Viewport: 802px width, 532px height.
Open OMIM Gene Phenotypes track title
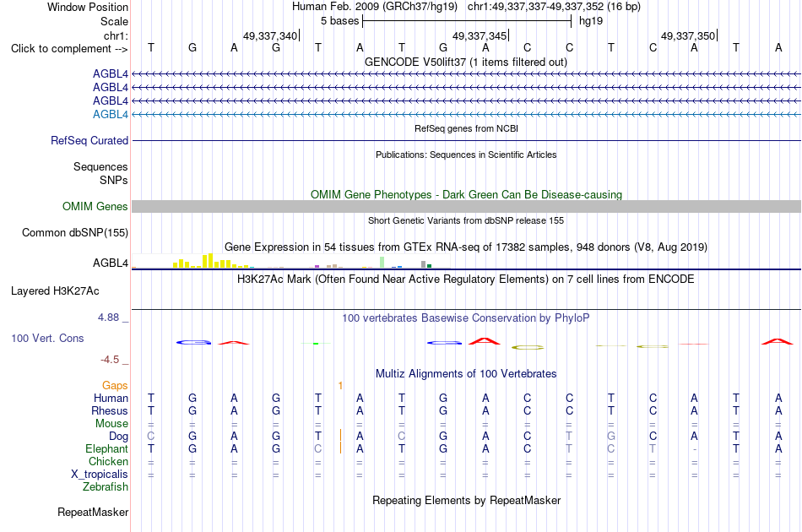(466, 194)
